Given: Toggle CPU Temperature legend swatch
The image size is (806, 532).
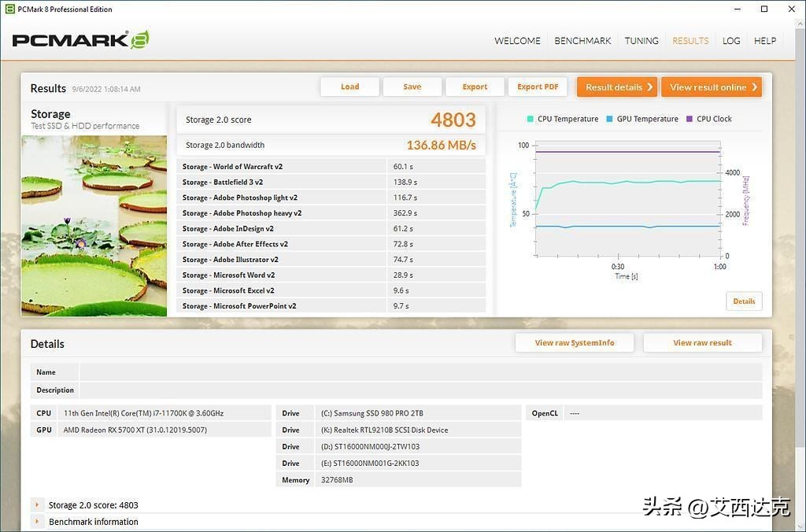Looking at the screenshot, I should point(531,120).
